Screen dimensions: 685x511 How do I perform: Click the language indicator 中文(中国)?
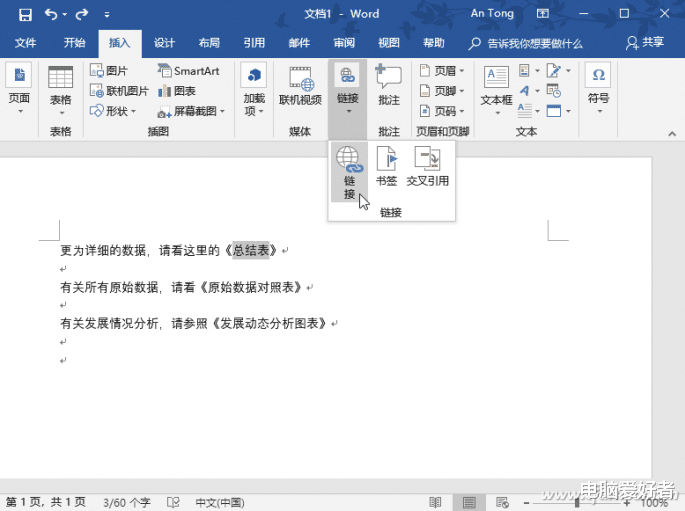click(x=220, y=503)
